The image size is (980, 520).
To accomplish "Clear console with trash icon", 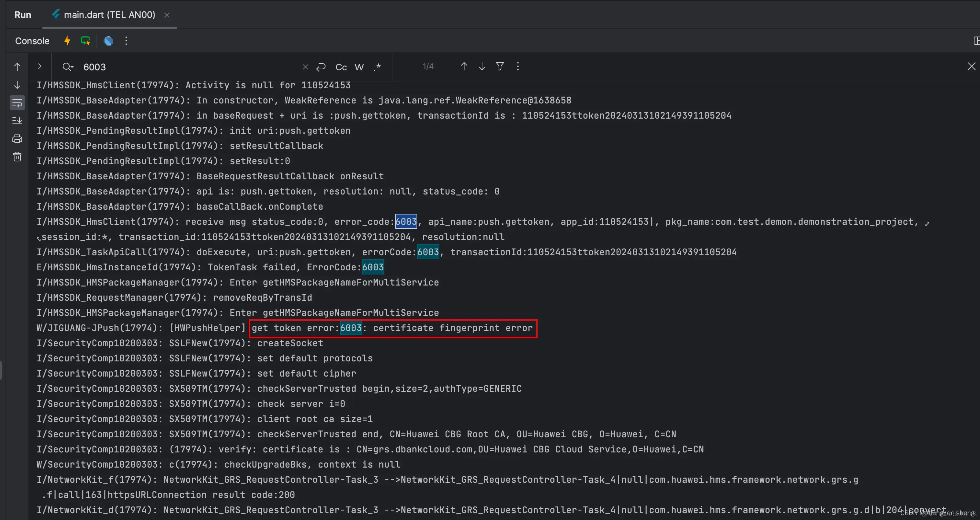I will tap(17, 157).
